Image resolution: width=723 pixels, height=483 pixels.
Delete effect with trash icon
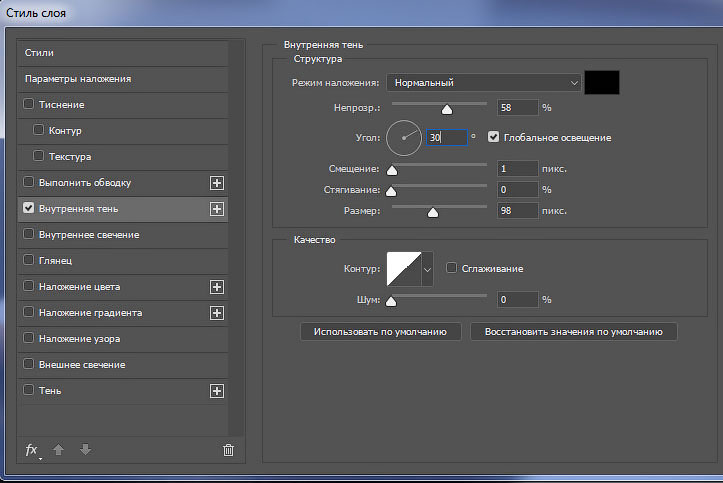pos(228,450)
